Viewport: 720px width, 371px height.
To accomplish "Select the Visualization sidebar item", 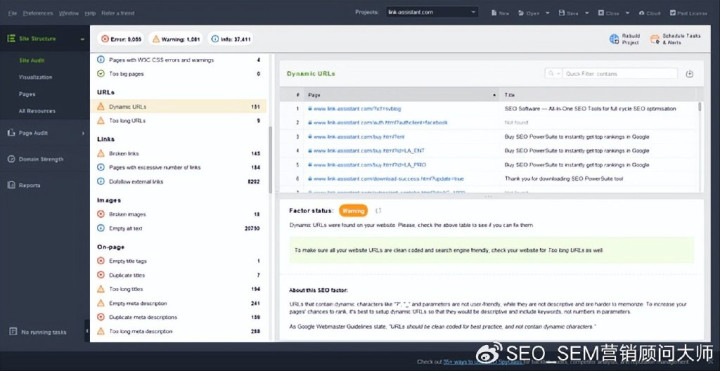I will tap(35, 77).
